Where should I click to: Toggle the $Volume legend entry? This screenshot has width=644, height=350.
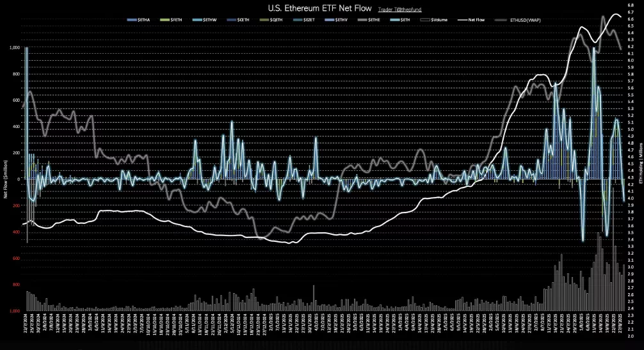pyautogui.click(x=434, y=20)
